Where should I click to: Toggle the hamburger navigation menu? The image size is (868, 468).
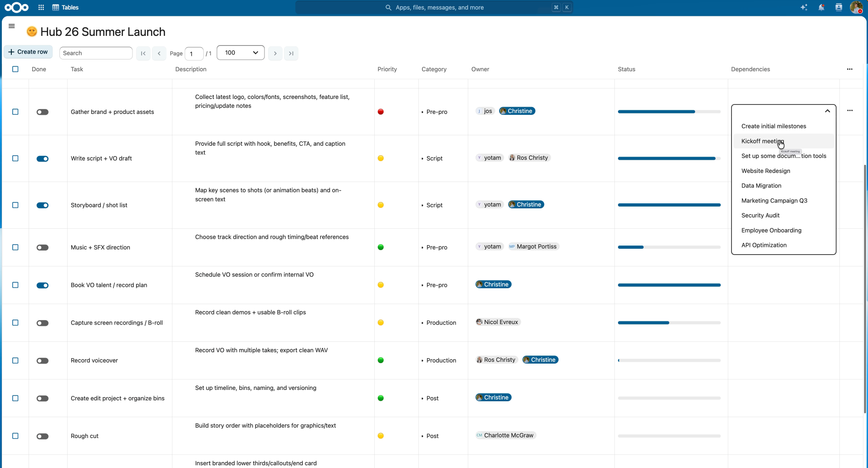(x=12, y=26)
